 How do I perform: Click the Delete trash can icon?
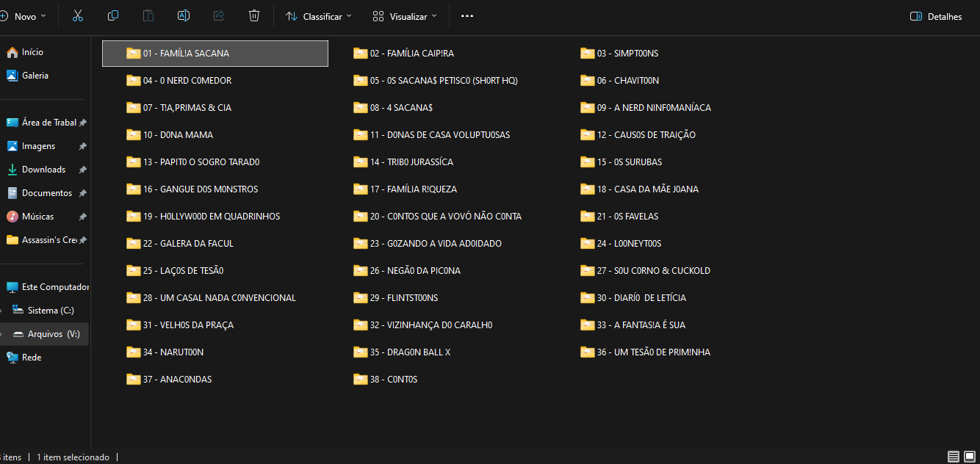pyautogui.click(x=254, y=16)
